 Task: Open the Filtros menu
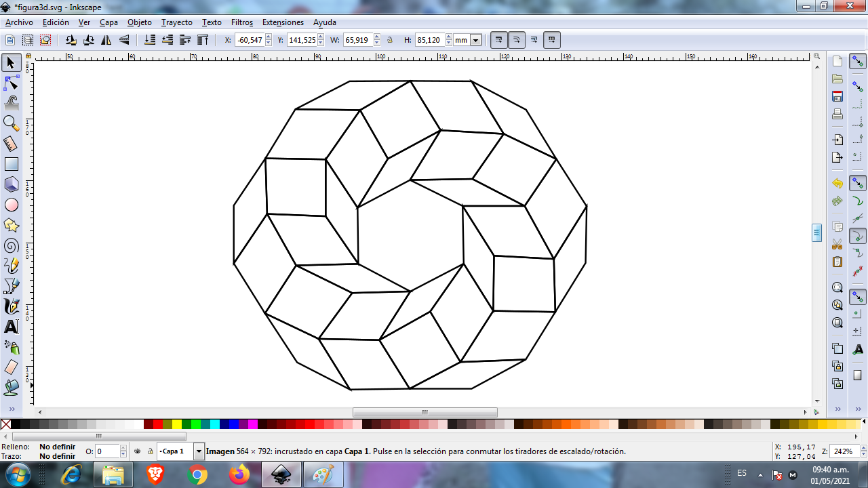[242, 22]
